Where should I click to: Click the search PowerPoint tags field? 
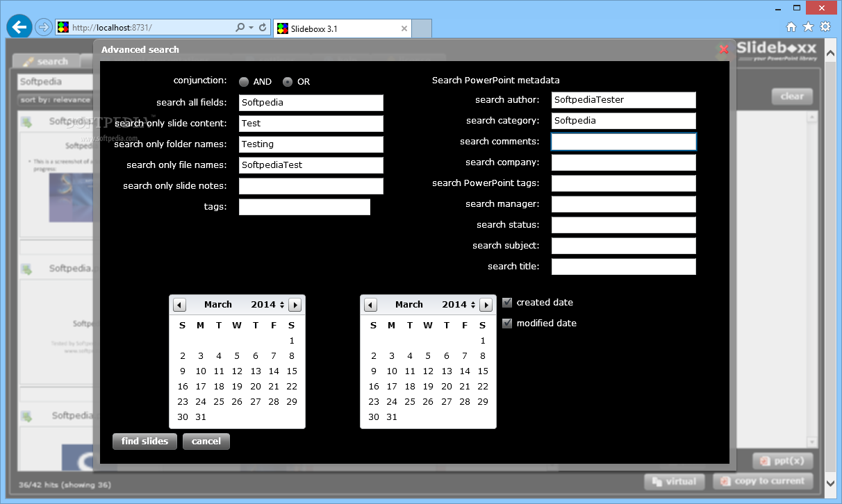tap(624, 183)
